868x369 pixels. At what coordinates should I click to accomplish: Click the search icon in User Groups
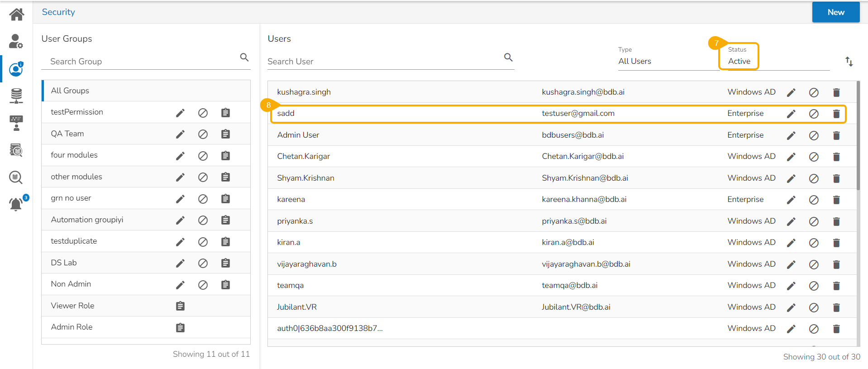pos(244,58)
